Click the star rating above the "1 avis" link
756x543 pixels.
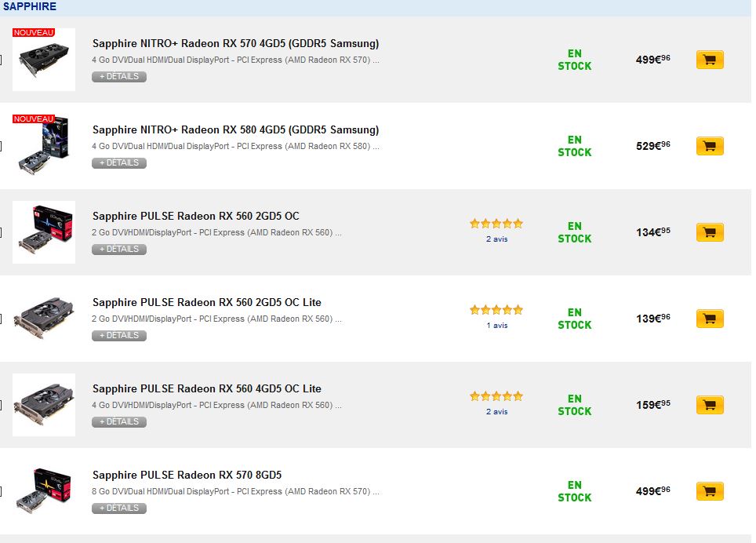point(496,310)
